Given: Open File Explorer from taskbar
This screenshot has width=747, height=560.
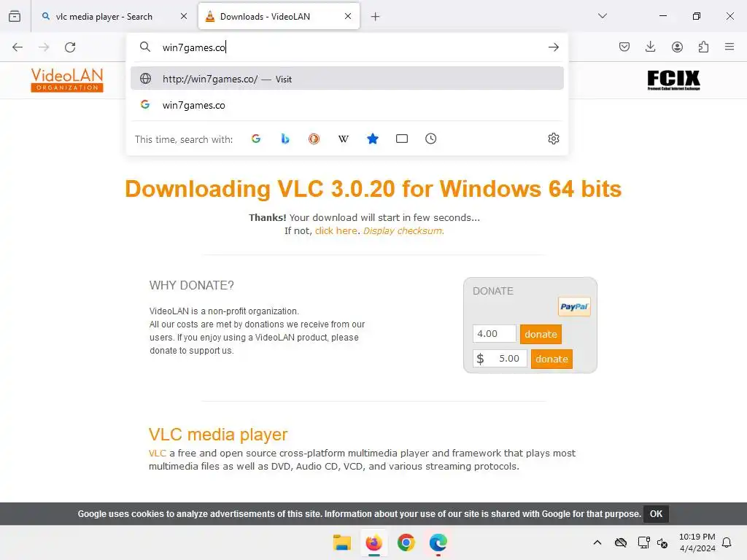Looking at the screenshot, I should (x=341, y=542).
